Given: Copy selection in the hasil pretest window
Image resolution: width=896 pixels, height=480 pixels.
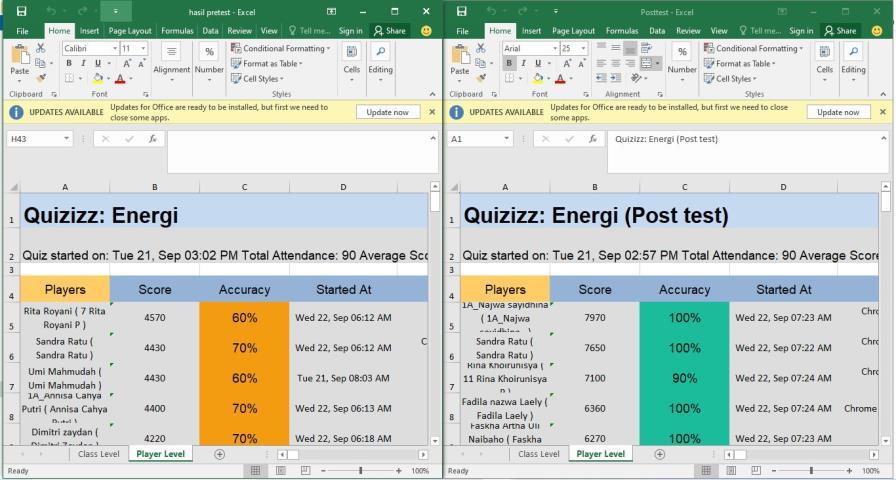Looking at the screenshot, I should tap(41, 63).
